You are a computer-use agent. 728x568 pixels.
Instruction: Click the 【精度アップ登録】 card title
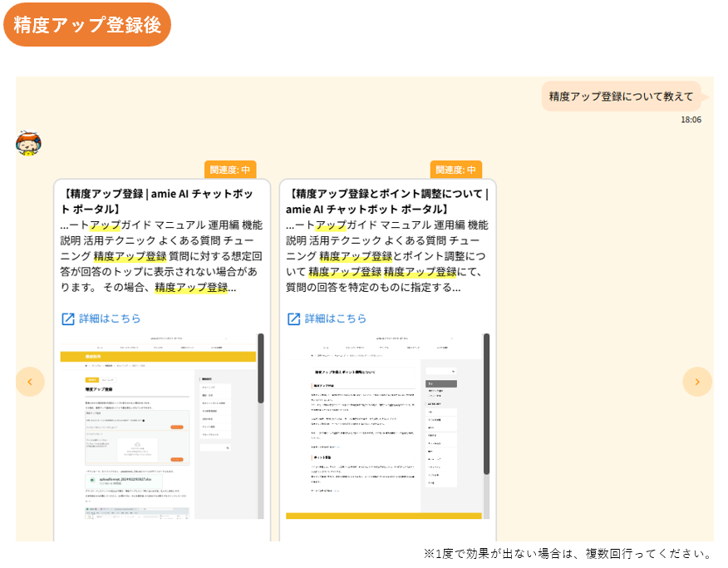point(157,200)
